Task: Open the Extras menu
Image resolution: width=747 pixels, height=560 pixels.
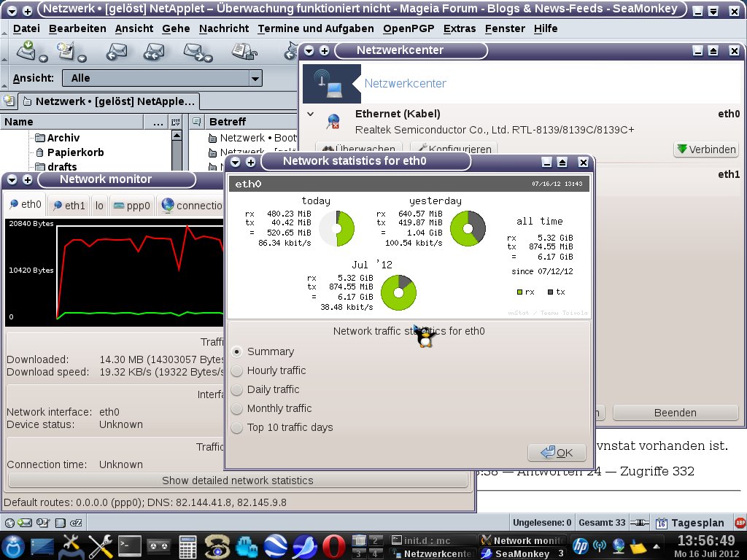Action: tap(460, 28)
